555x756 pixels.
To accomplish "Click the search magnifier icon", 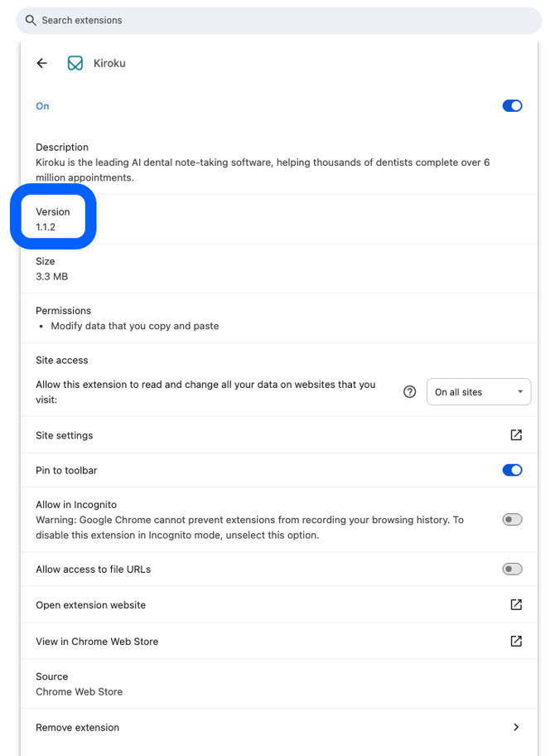I will pos(30,20).
